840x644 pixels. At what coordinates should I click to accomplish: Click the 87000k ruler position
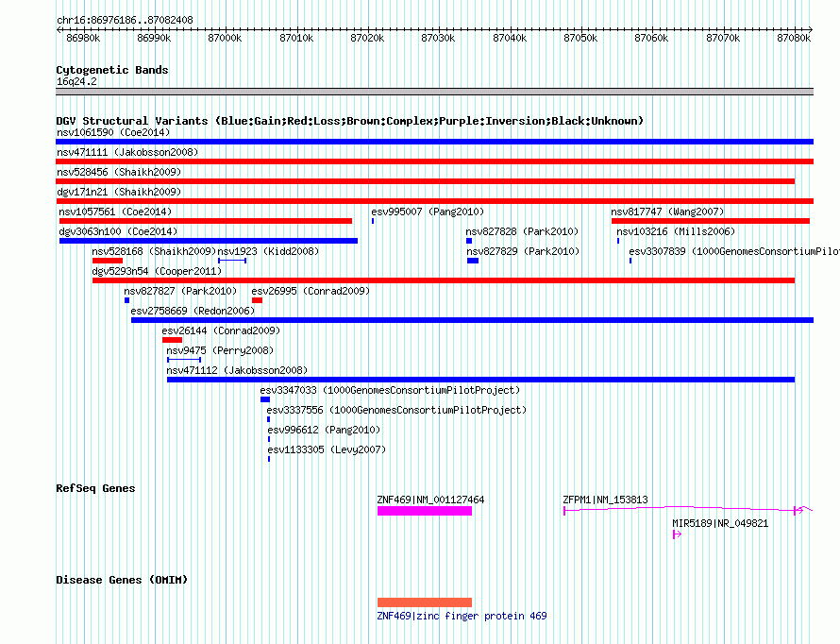click(x=225, y=38)
